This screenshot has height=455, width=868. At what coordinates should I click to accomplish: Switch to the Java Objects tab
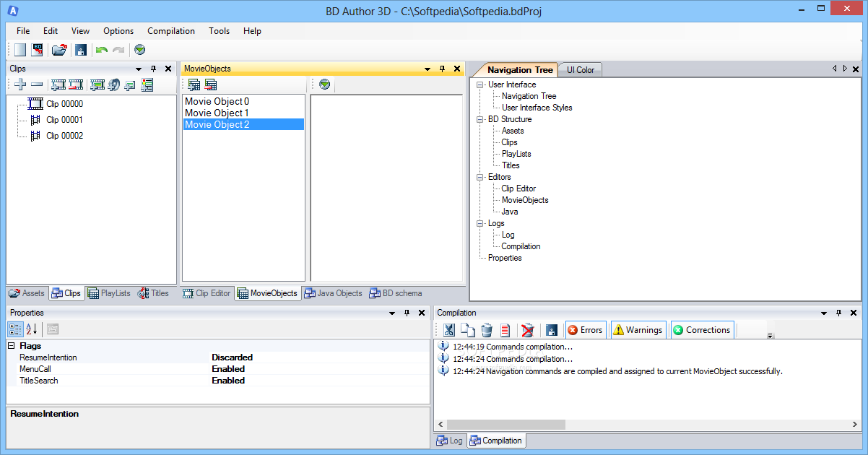click(x=333, y=293)
